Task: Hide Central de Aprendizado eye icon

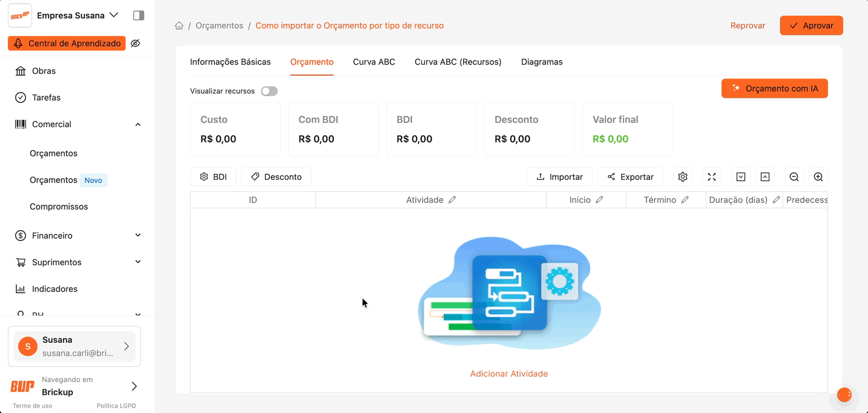Action: [x=136, y=44]
